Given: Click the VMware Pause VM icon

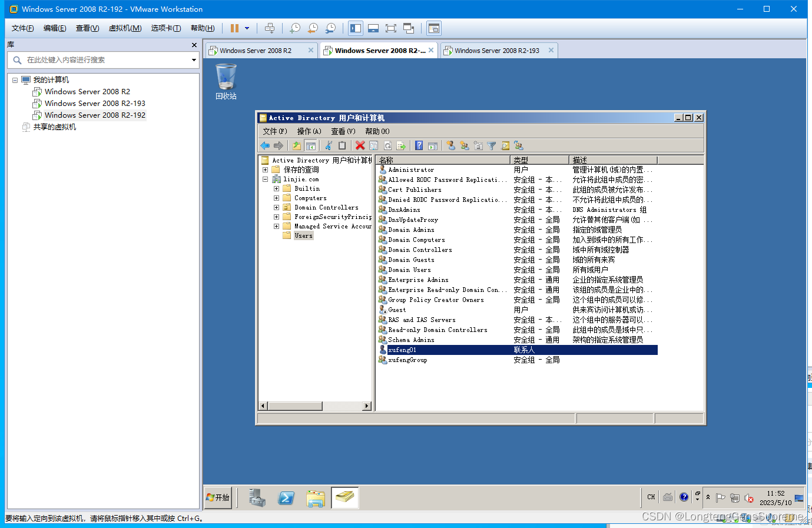Looking at the screenshot, I should coord(234,28).
